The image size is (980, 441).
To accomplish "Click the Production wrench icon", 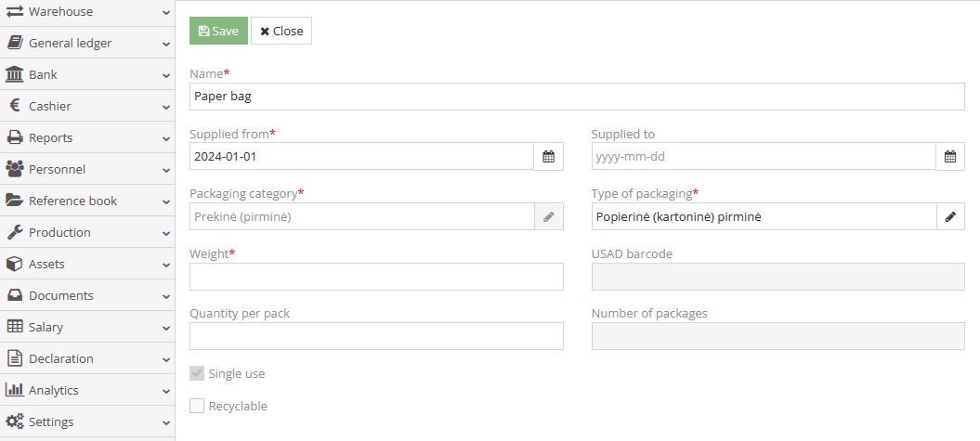I will coord(14,232).
